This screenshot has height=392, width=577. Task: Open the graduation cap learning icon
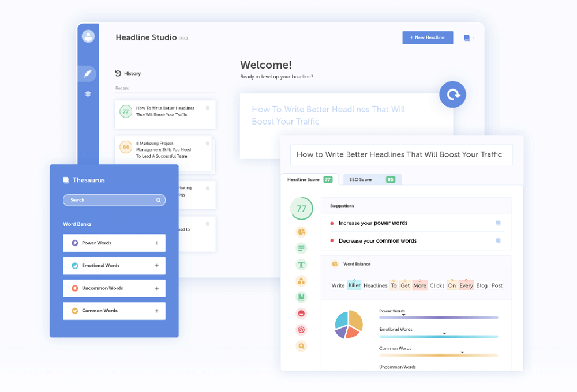(88, 94)
